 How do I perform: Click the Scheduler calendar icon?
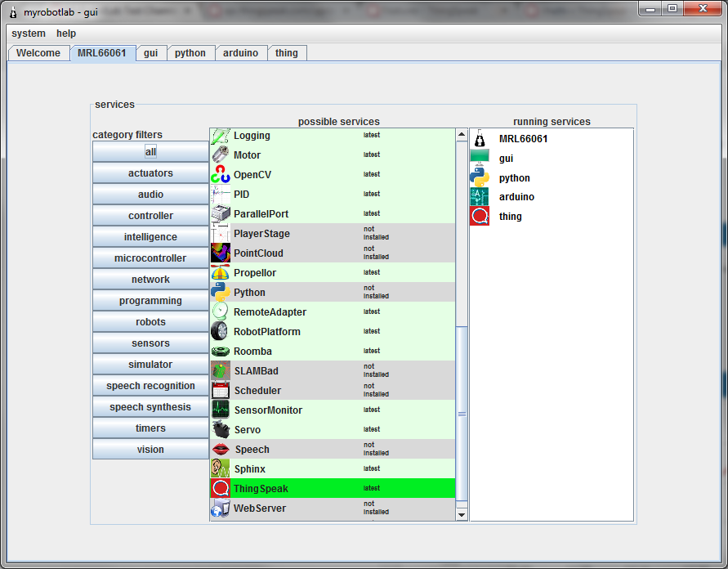click(220, 390)
